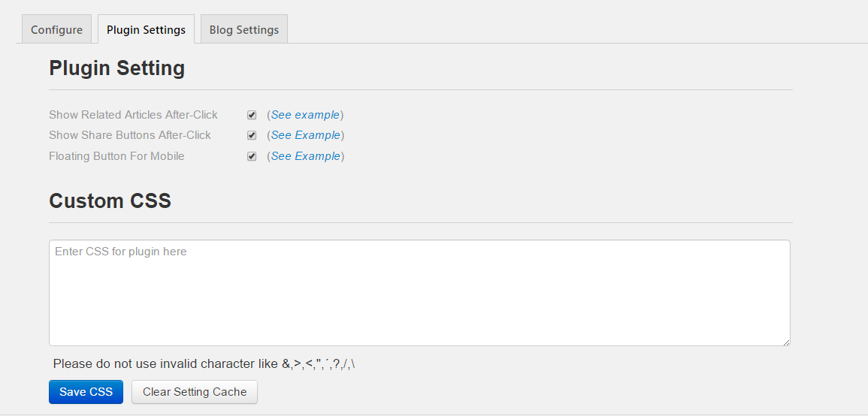Switch to the Configure tab

coord(56,30)
